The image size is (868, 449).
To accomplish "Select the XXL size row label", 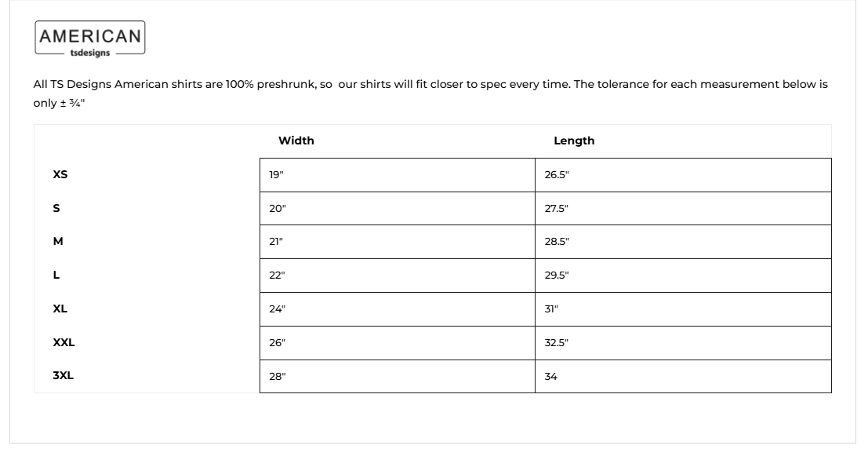I will point(64,342).
